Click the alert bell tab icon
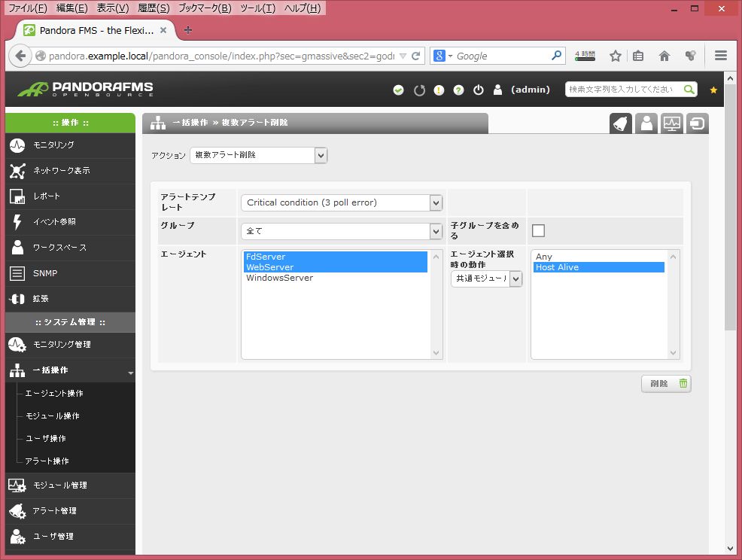Screen dimensions: 742x560 [621, 123]
